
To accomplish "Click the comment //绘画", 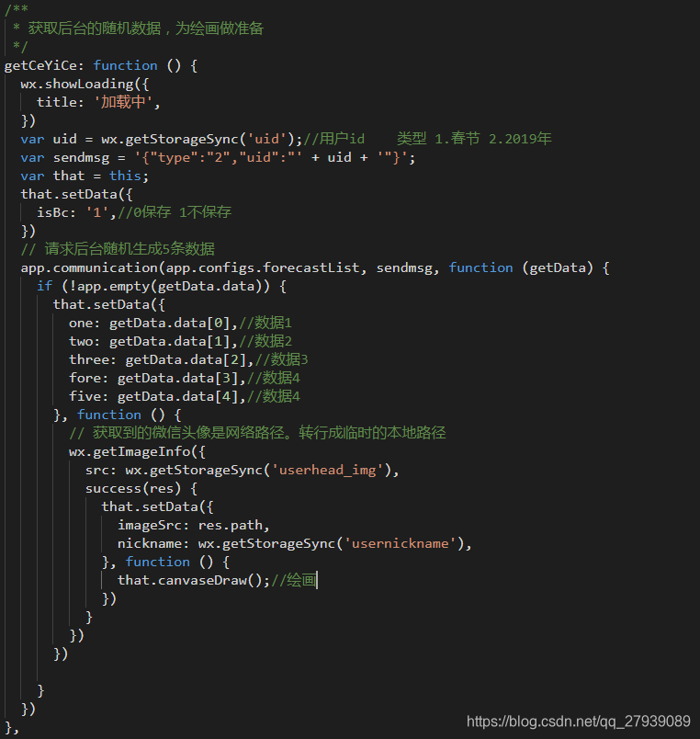I will [293, 580].
